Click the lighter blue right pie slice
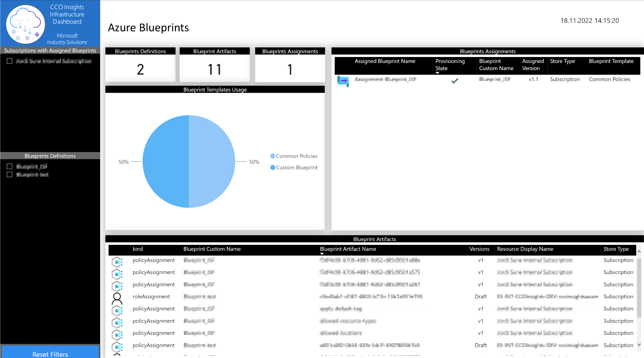This screenshot has height=358, width=644. 212,162
